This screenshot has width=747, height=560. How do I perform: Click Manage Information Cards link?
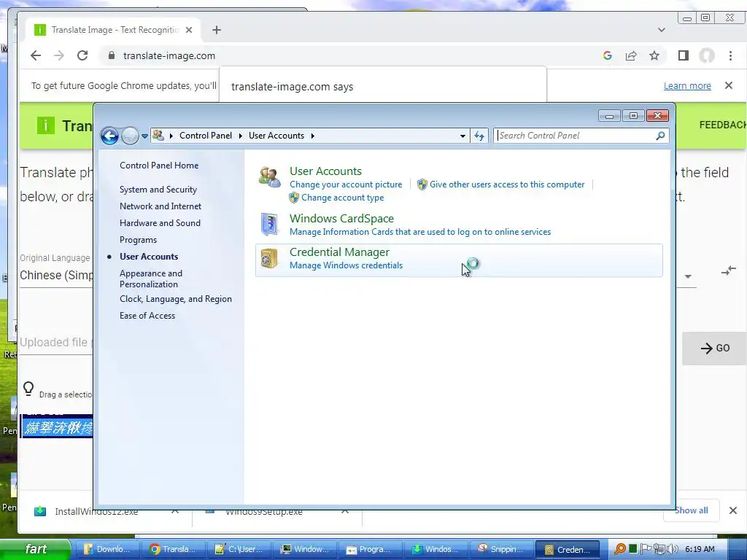pos(420,232)
